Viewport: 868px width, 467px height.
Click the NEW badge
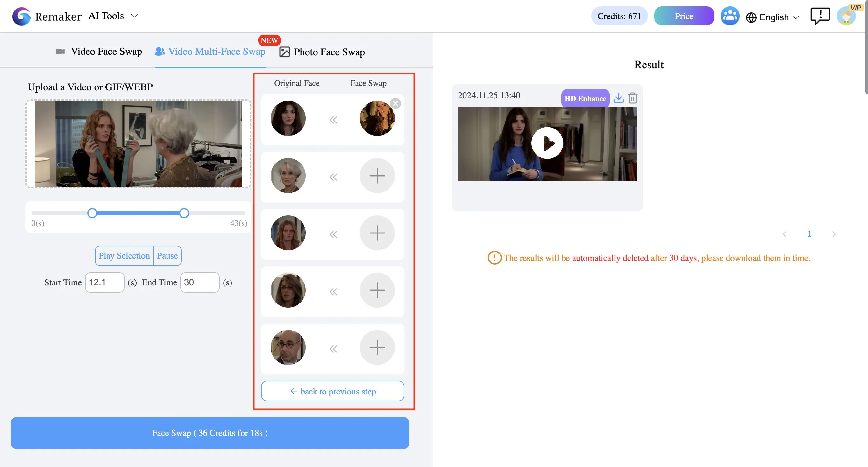click(x=269, y=40)
